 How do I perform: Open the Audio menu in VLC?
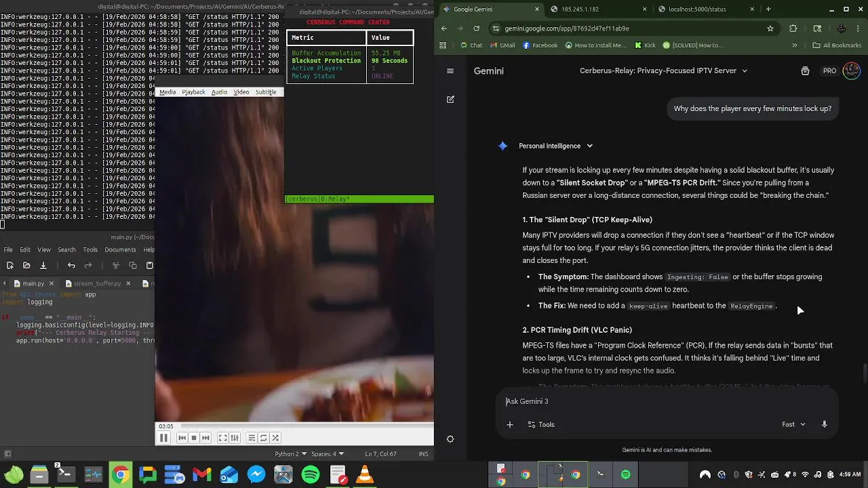tap(219, 92)
